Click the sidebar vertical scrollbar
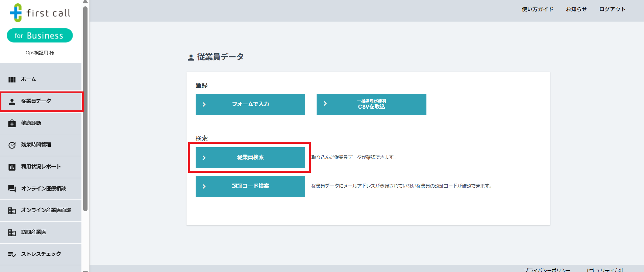This screenshot has width=644, height=272. tap(85, 108)
